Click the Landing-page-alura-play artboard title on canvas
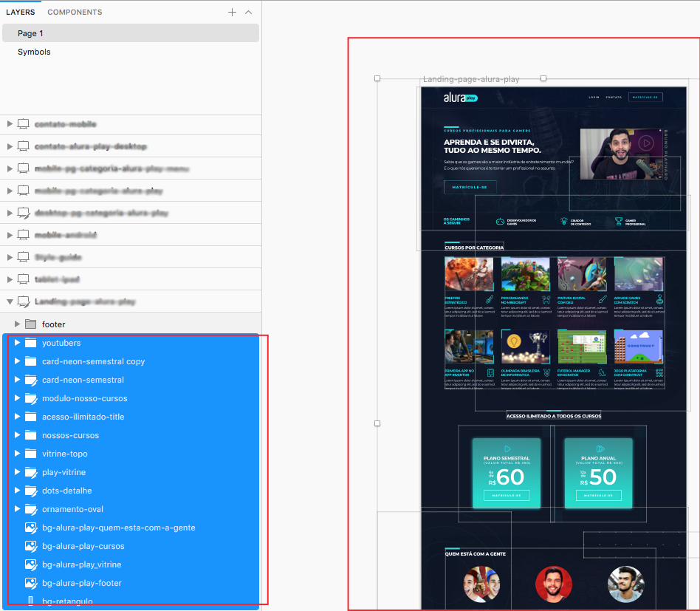Viewport: 700px width, 611px height. tap(471, 79)
